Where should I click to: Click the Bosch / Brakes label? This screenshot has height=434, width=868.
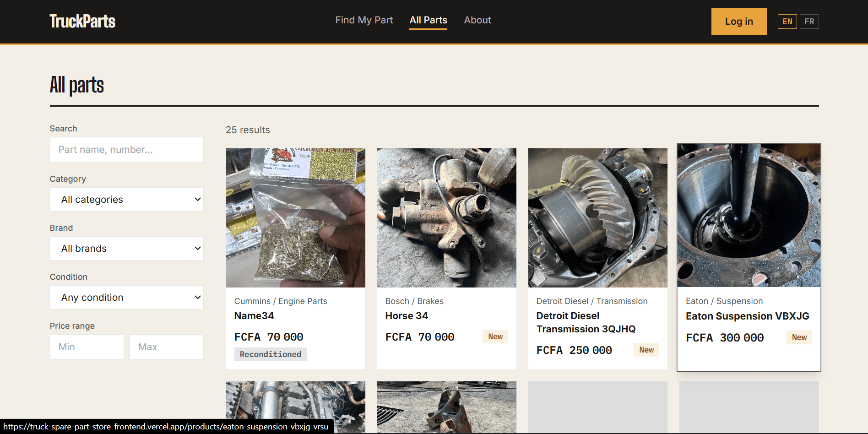(414, 301)
